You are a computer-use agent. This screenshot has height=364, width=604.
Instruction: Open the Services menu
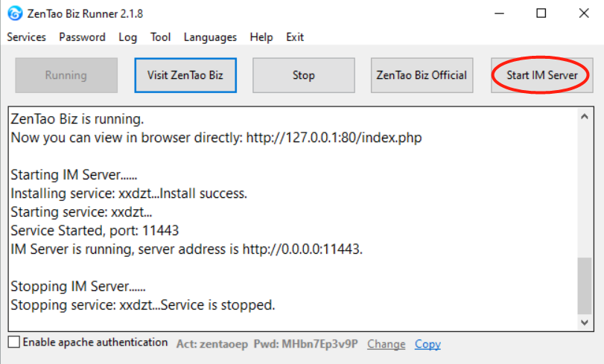pyautogui.click(x=26, y=37)
